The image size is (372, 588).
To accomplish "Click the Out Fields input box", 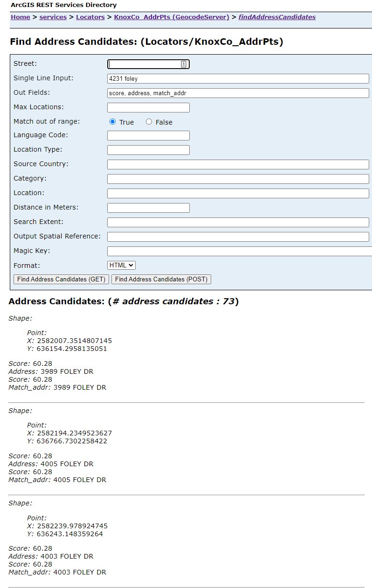I will pyautogui.click(x=238, y=93).
